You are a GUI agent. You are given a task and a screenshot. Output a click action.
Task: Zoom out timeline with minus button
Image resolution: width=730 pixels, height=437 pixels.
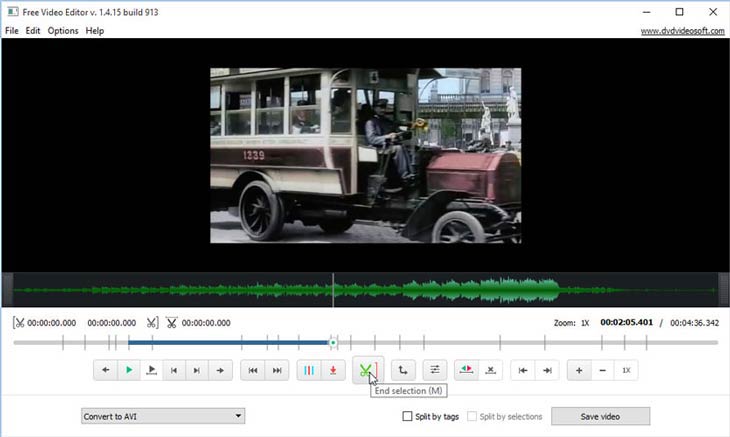(x=602, y=370)
